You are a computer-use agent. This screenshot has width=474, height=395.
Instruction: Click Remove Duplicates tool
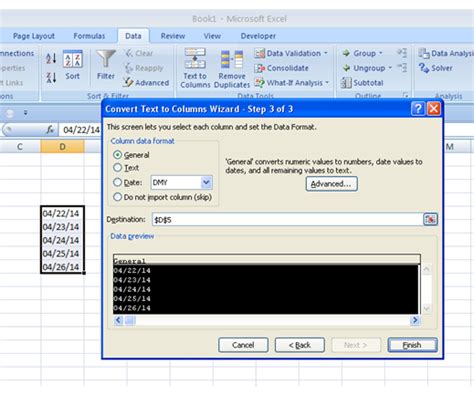coord(232,69)
